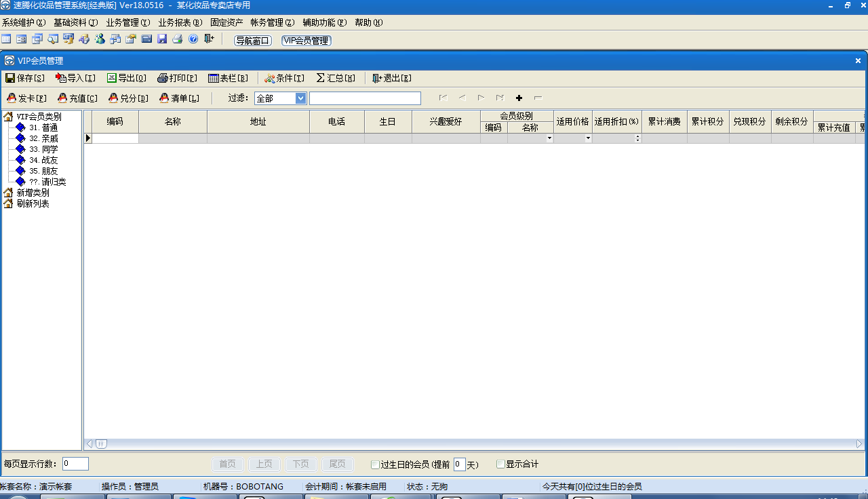868x499 pixels.
Task: Click the horizontal scrollbar thumb of the grid
Action: (x=101, y=444)
